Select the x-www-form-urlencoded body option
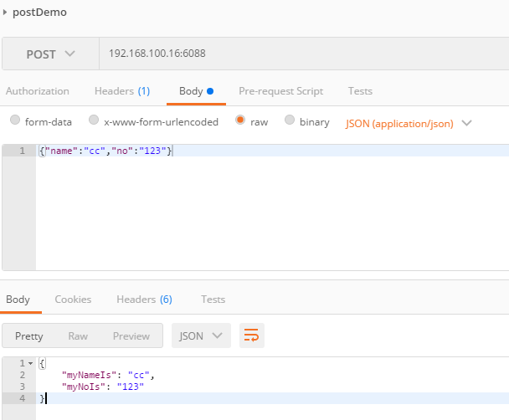Image resolution: width=509 pixels, height=420 pixels. (94, 121)
